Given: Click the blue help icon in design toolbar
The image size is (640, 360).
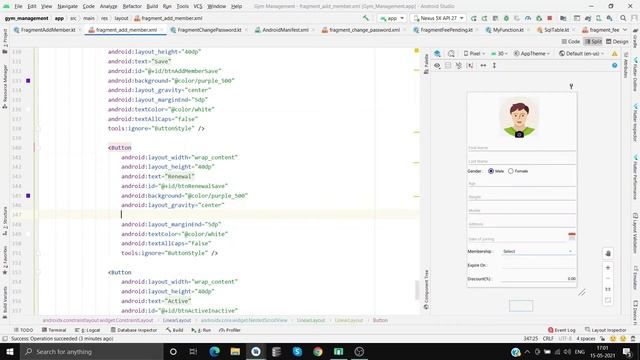Looking at the screenshot, I should 615,65.
